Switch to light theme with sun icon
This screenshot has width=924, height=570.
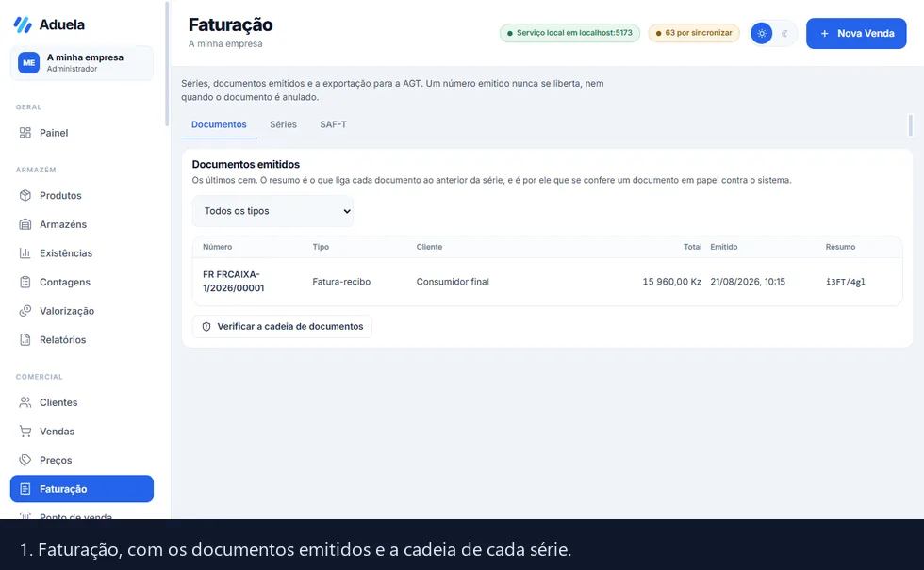762,34
